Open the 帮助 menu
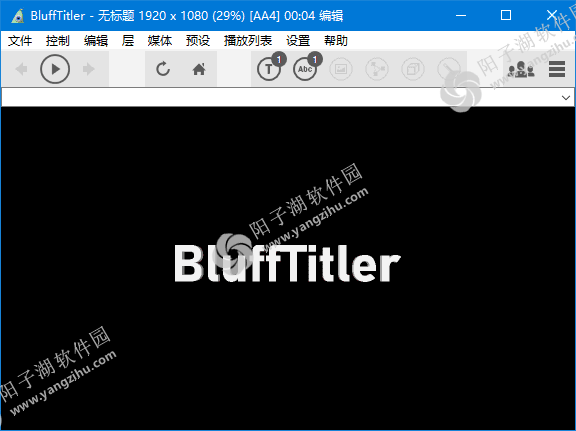Screen dimensions: 576x431 click(x=336, y=40)
